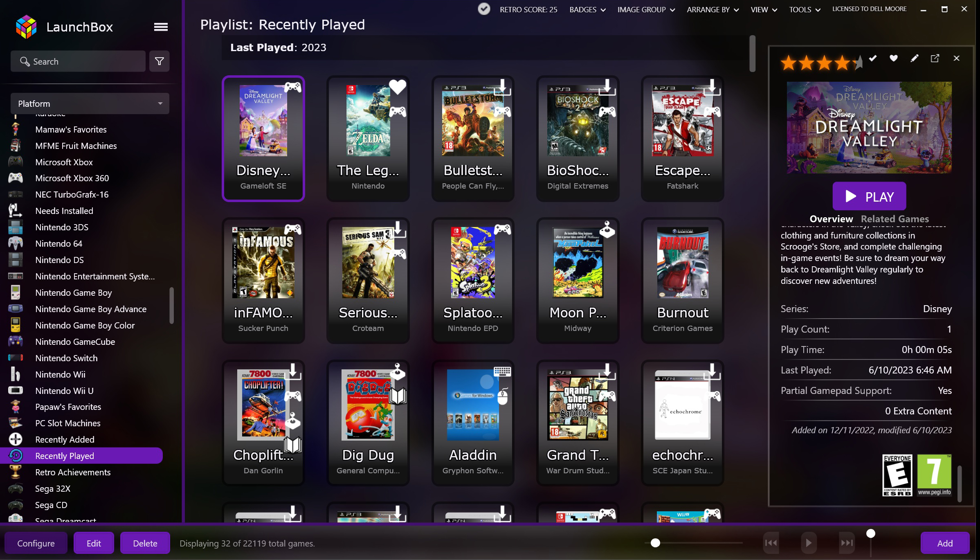Viewport: 980px width, 560px height.
Task: Expand the Platform dropdown
Action: click(x=90, y=103)
